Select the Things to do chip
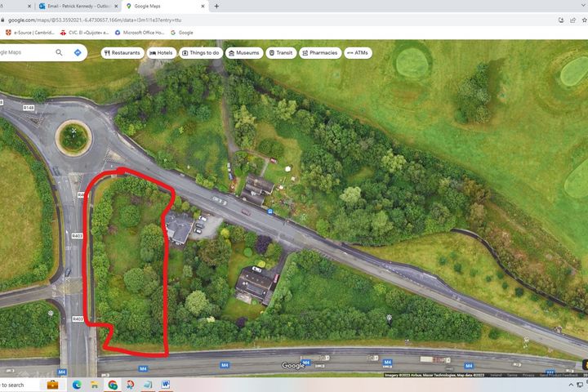 click(x=201, y=52)
